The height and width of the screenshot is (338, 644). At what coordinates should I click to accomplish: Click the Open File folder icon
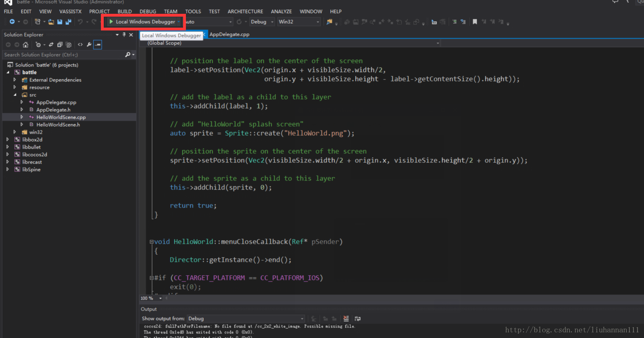[x=51, y=22]
